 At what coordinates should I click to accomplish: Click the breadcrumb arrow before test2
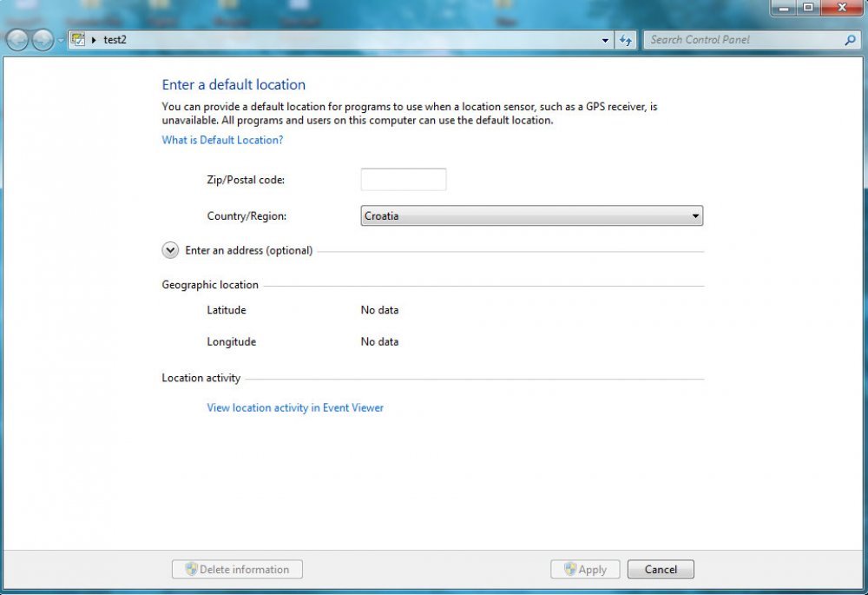[x=94, y=40]
